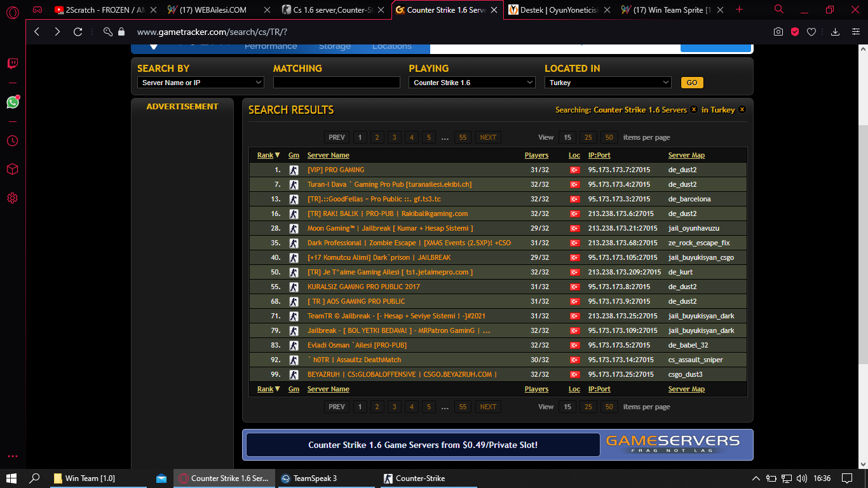Show 50 items per page at the top
868x488 pixels.
(x=609, y=137)
